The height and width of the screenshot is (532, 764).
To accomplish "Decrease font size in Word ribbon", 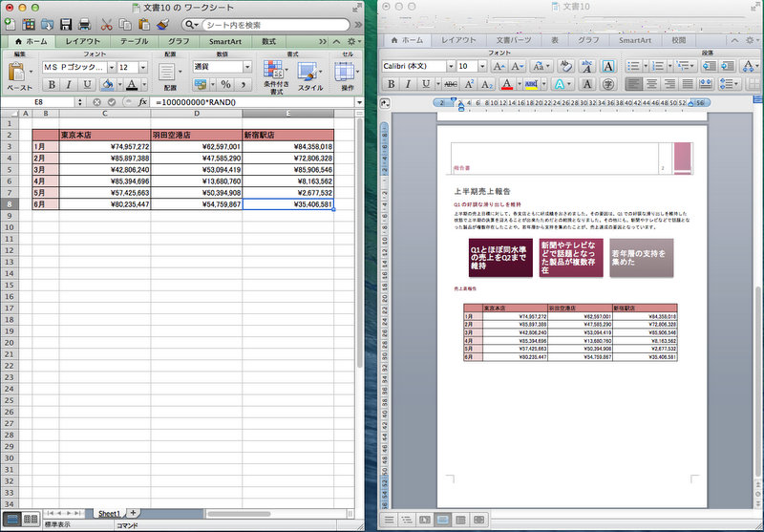I will point(516,66).
